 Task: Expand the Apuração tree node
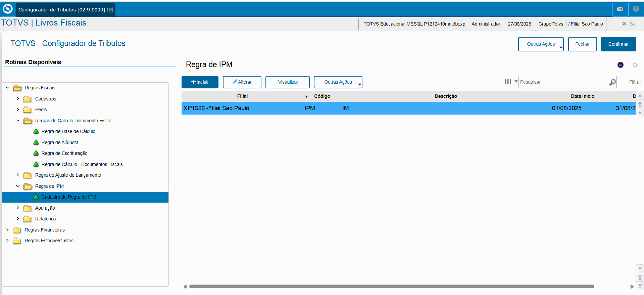click(18, 208)
